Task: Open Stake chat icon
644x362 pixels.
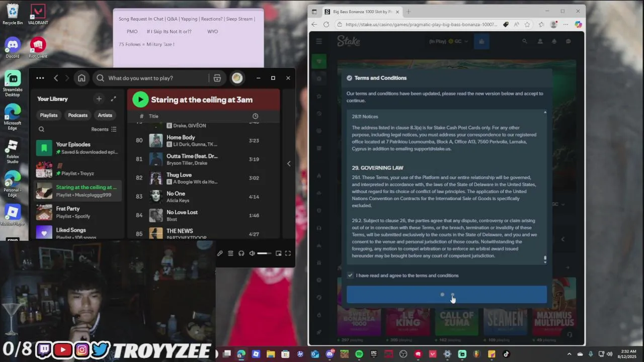Action: tap(569, 41)
